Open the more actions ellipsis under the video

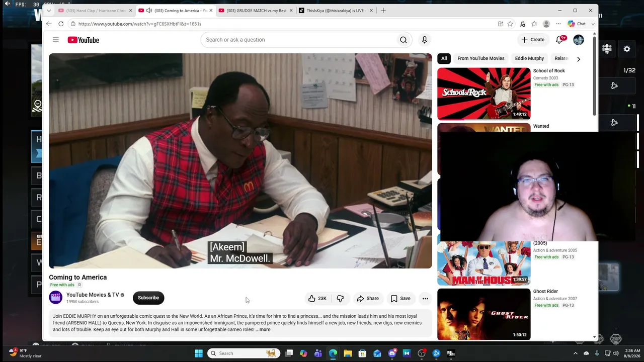point(425,298)
